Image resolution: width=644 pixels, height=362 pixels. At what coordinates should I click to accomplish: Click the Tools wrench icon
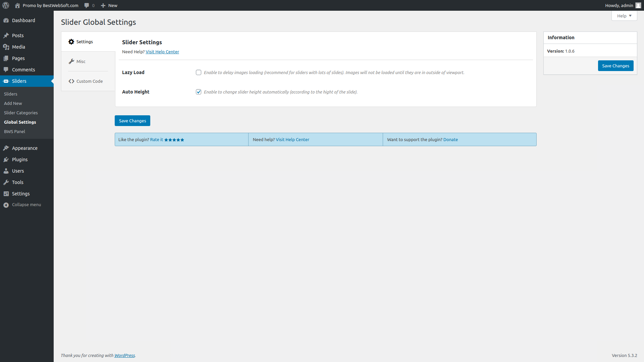point(6,182)
